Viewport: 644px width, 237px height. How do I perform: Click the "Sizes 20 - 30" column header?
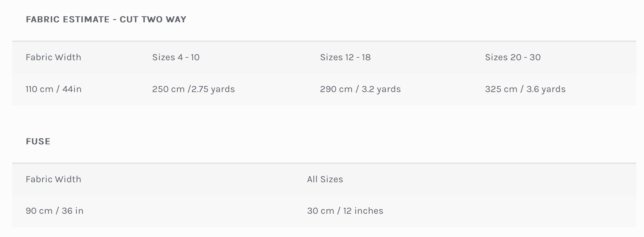coord(513,57)
